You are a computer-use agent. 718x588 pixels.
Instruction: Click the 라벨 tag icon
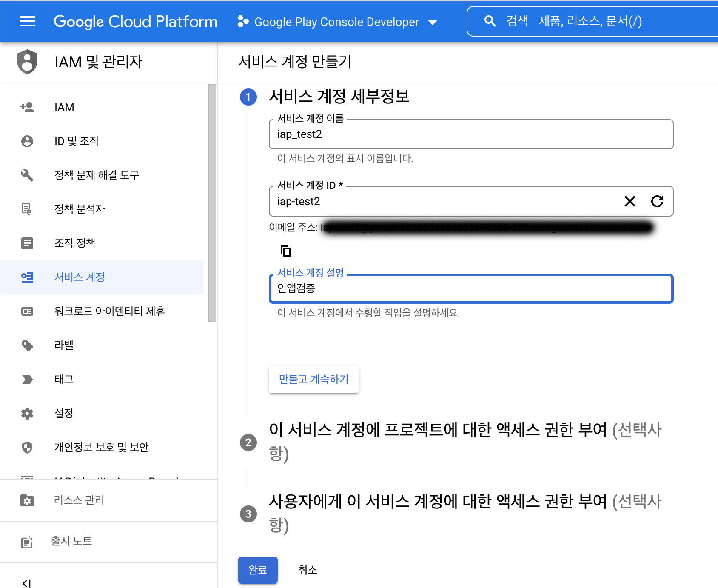click(27, 345)
